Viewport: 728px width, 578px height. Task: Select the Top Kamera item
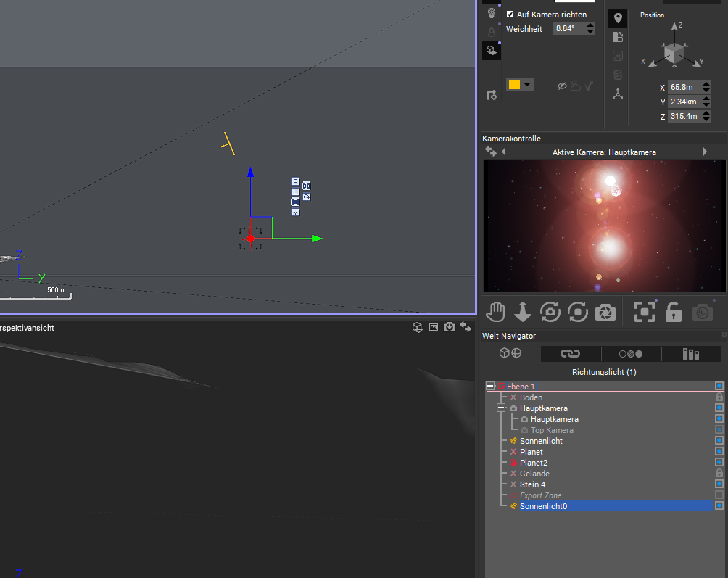point(552,430)
